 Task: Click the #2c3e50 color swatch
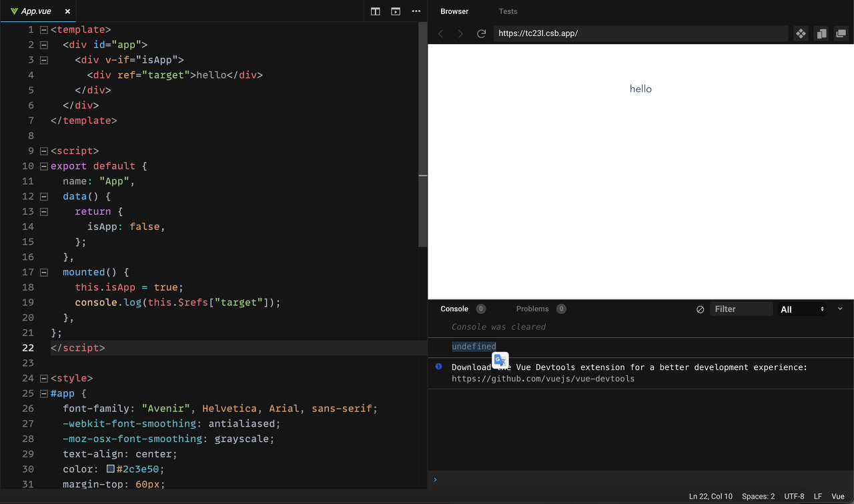click(x=111, y=469)
